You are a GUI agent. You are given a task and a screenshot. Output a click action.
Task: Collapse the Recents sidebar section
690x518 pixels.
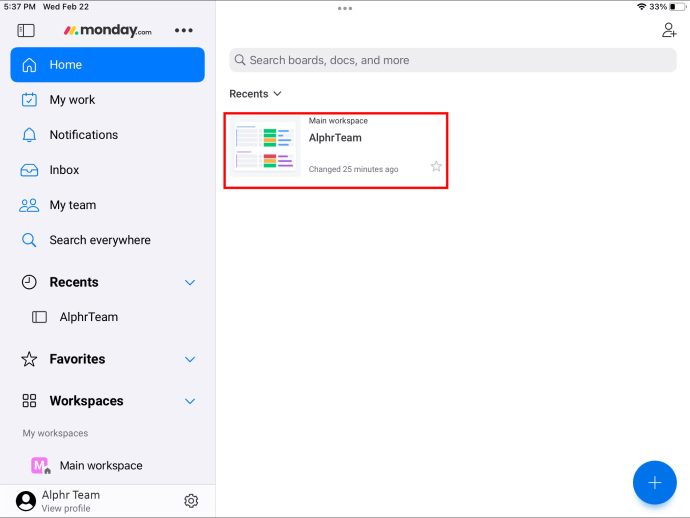point(190,283)
